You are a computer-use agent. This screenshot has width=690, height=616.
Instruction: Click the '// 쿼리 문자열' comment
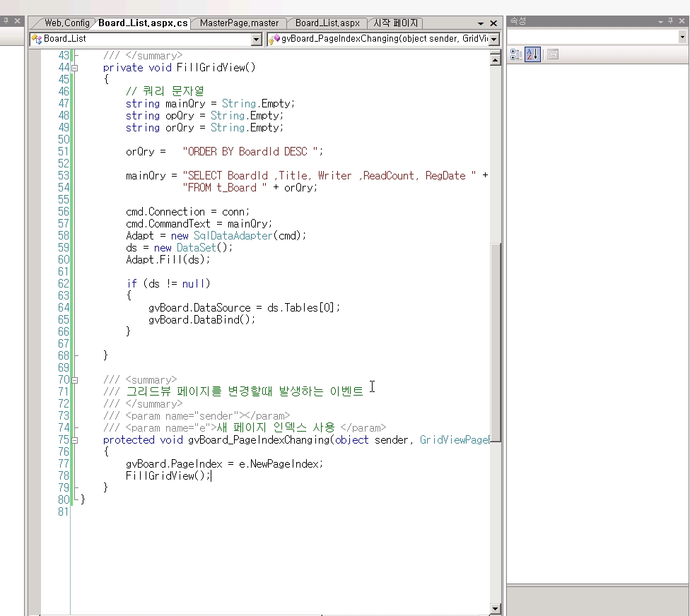[x=165, y=91]
